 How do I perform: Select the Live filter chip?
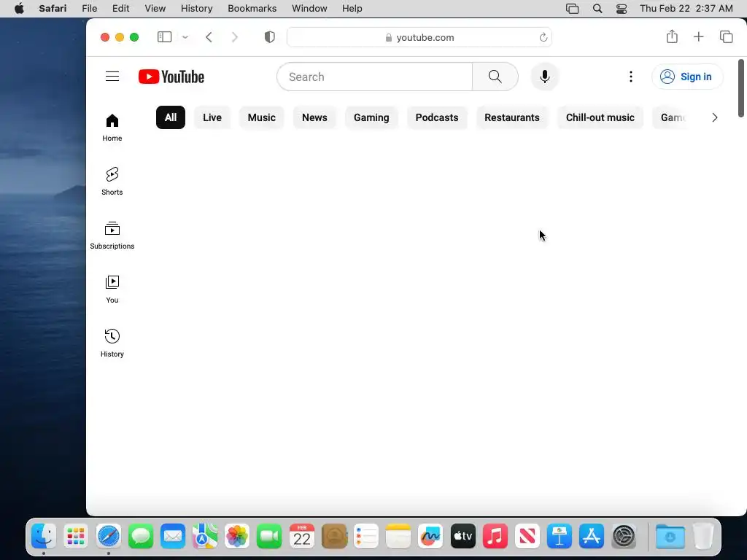(212, 117)
